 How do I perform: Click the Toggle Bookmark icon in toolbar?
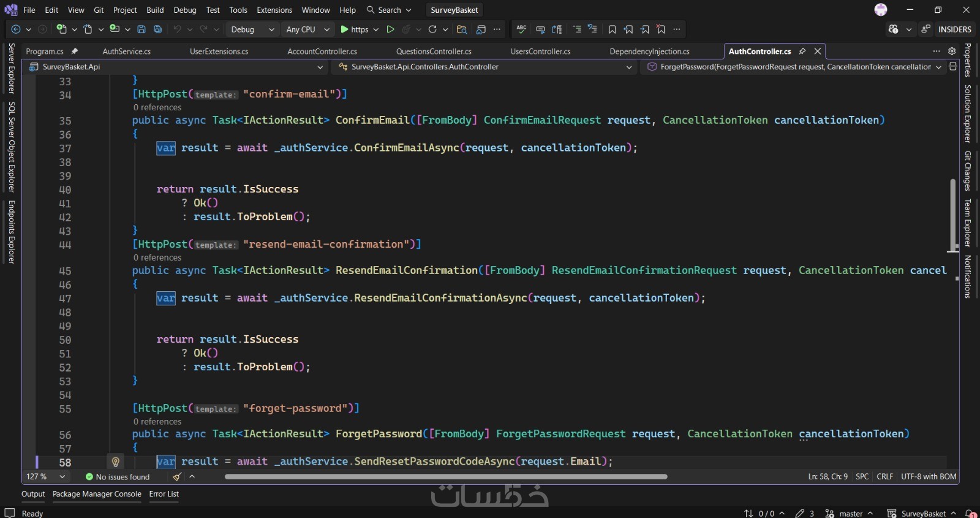click(x=612, y=29)
